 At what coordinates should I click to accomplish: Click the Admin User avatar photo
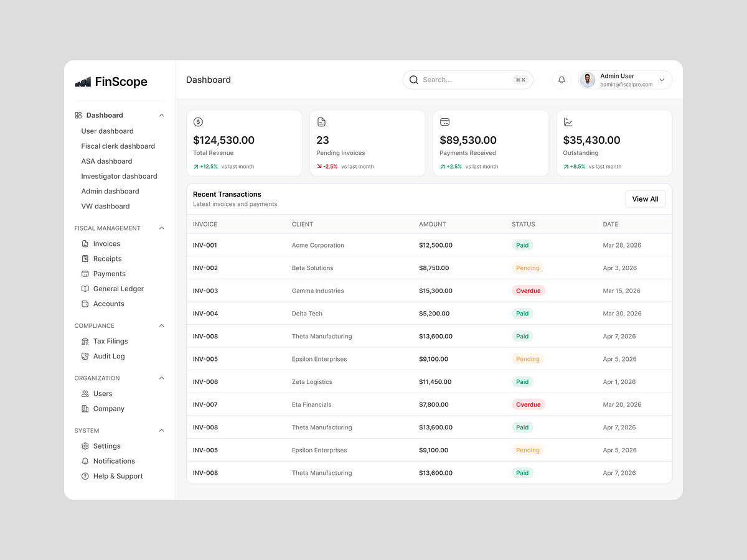point(588,80)
